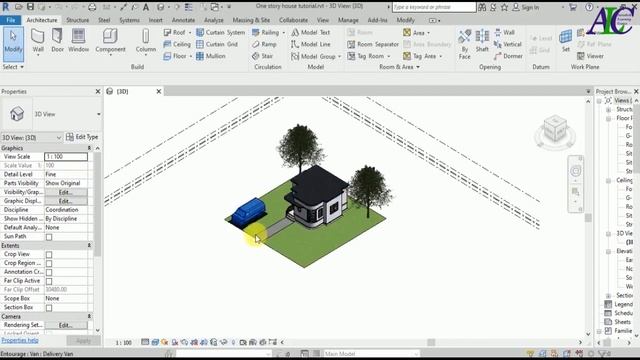Click the vertical scrollbar of 3D view
Screen dimensions: 640x360
click(x=588, y=218)
